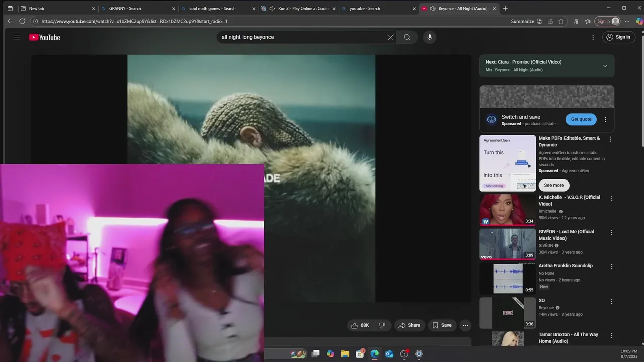Start voice search with microphone icon
644x362 pixels.
pyautogui.click(x=429, y=37)
